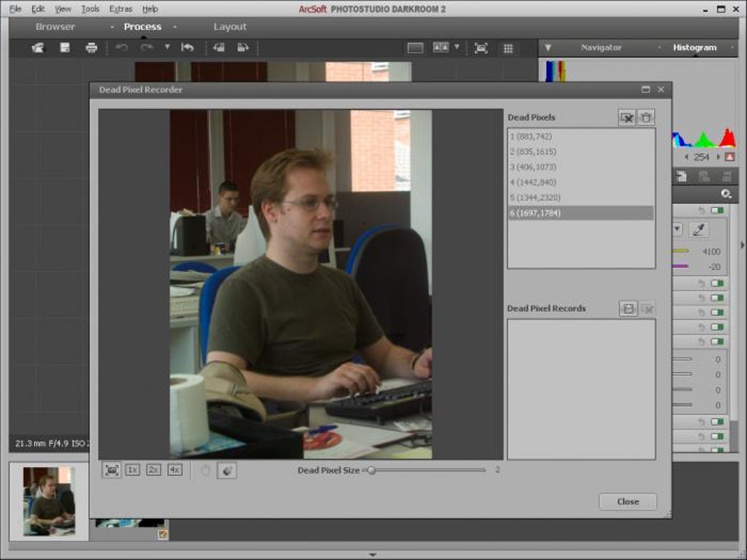Open the Extras menu
The width and height of the screenshot is (747, 560).
(x=120, y=9)
